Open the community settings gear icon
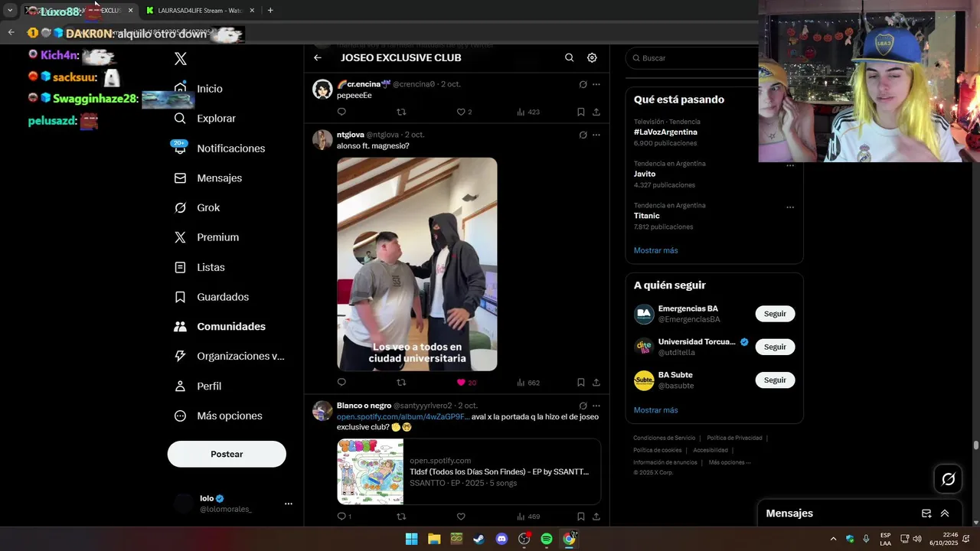980x551 pixels. [592, 57]
